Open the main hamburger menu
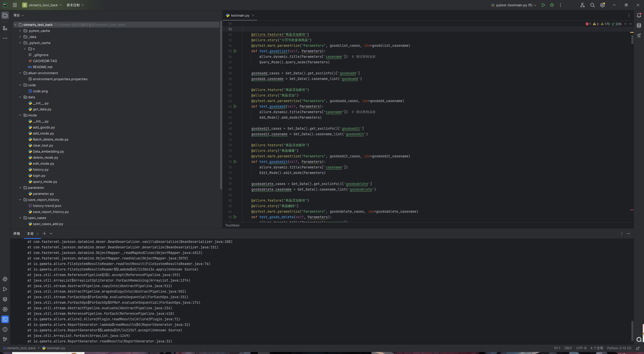 tap(15, 5)
